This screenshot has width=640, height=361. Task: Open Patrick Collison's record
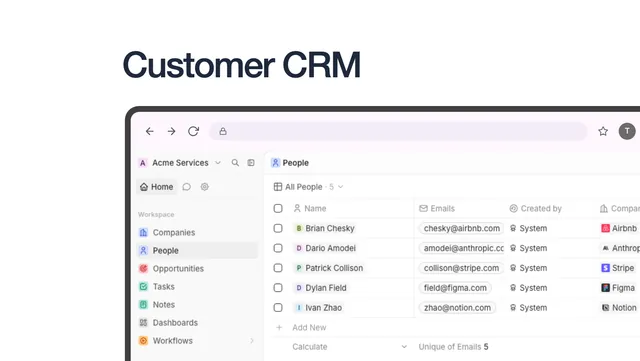pos(329,268)
